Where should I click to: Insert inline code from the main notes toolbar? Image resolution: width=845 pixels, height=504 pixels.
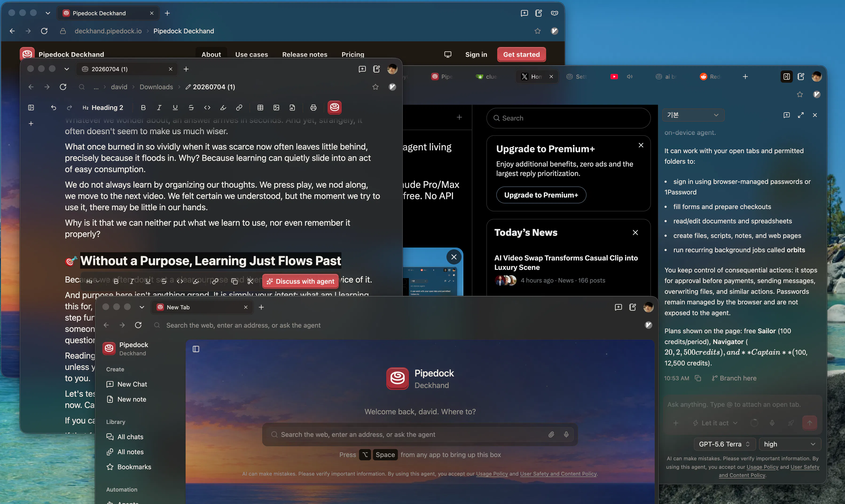point(207,108)
